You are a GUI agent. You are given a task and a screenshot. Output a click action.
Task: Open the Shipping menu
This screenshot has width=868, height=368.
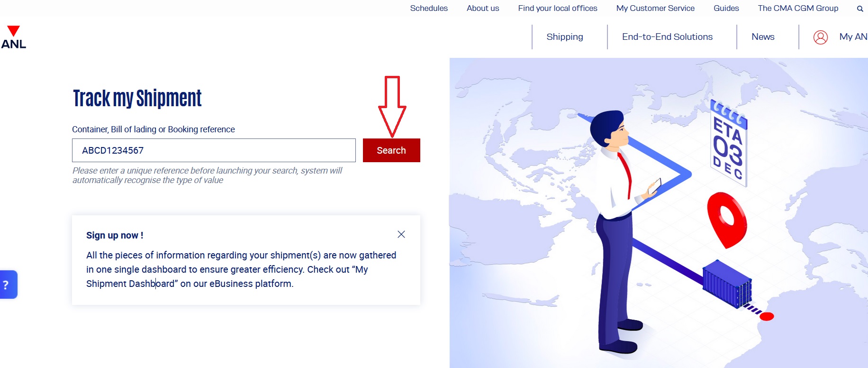coord(565,37)
